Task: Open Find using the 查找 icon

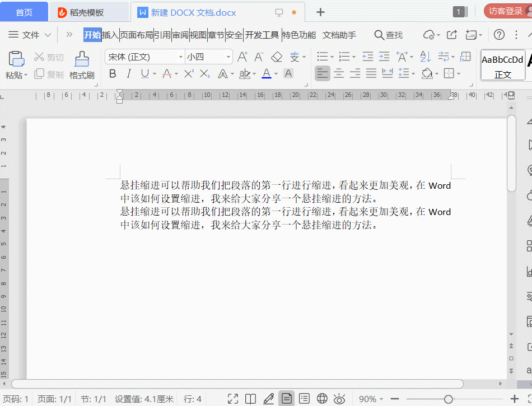Action: point(388,34)
